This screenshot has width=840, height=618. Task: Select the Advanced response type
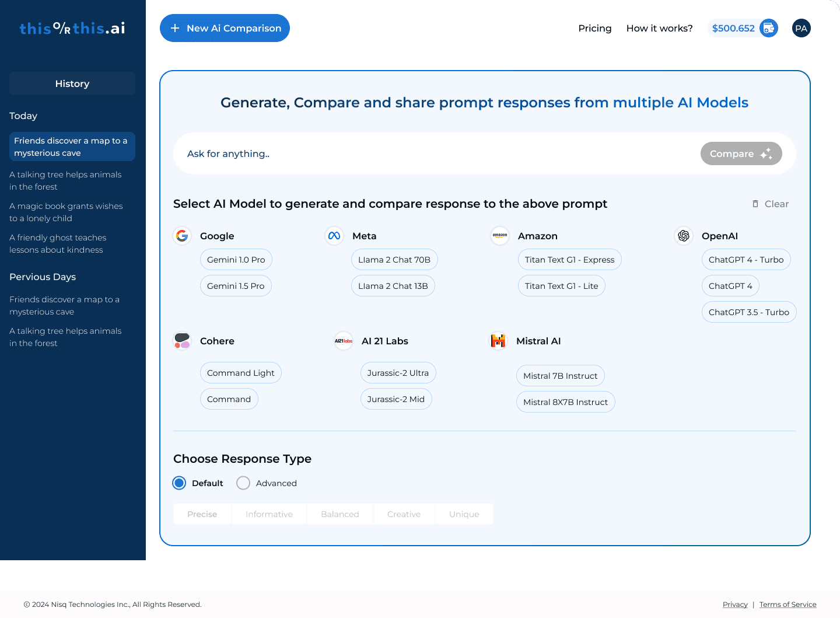click(267, 483)
